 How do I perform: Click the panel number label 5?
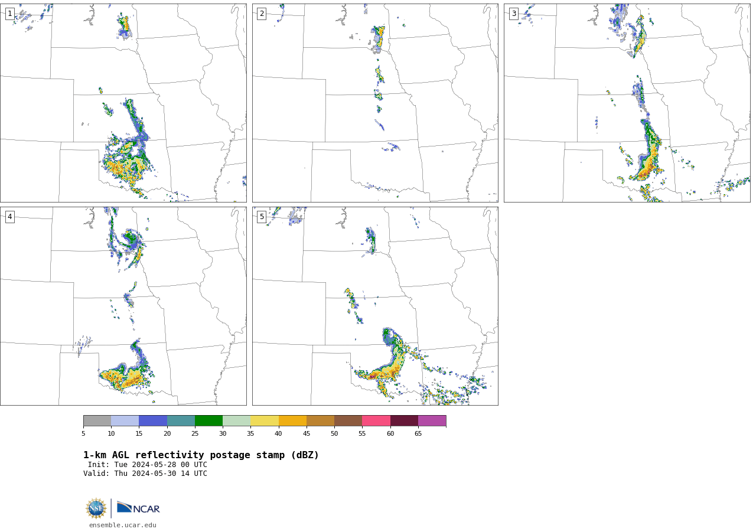(x=262, y=217)
